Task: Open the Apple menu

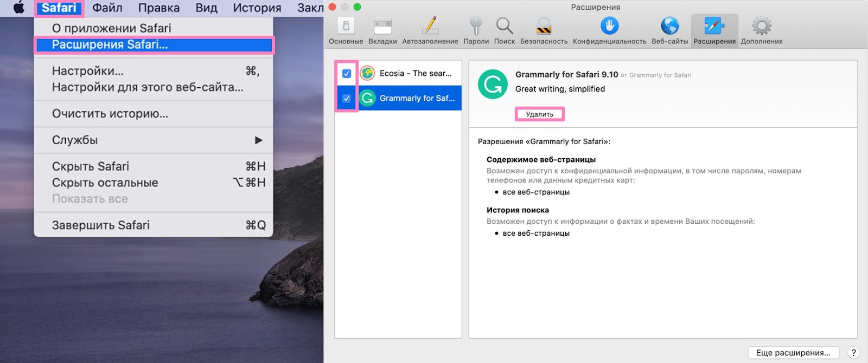Action: (x=19, y=8)
